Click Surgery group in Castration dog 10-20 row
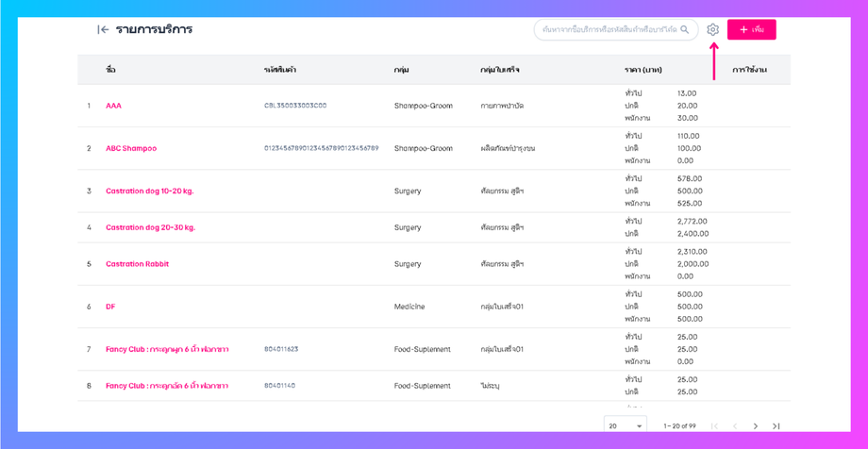Viewport: 868px width, 449px height. (408, 191)
